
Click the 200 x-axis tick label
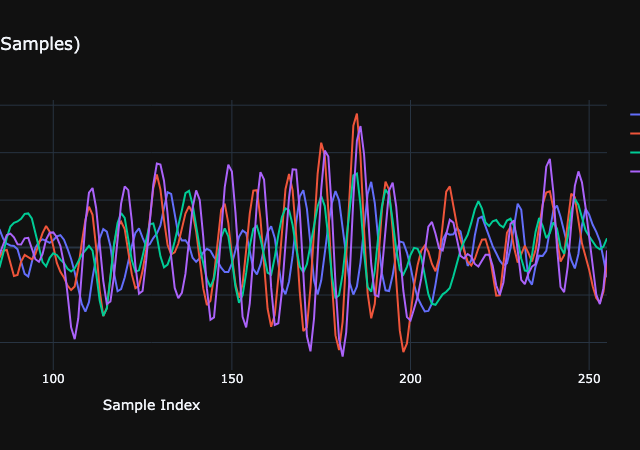[410, 378]
